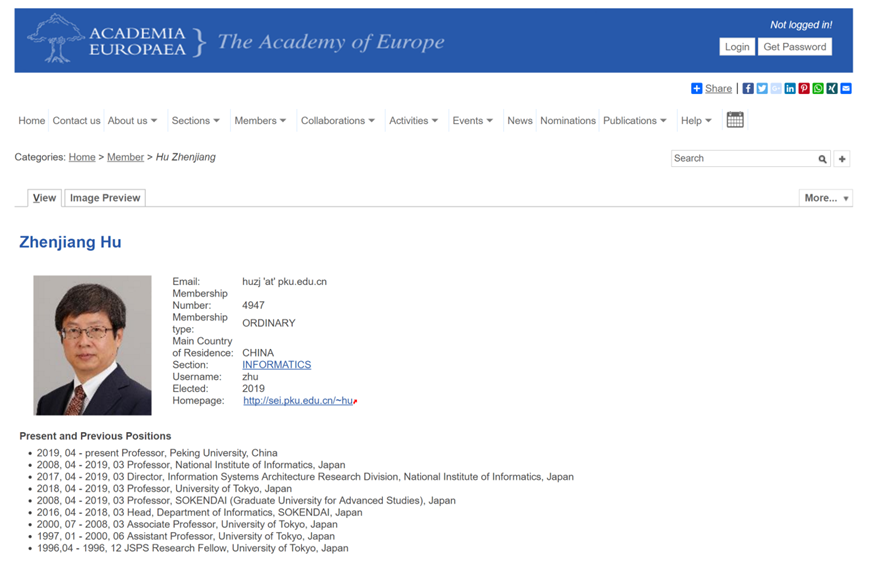Switch to the Image Preview tab

click(105, 198)
